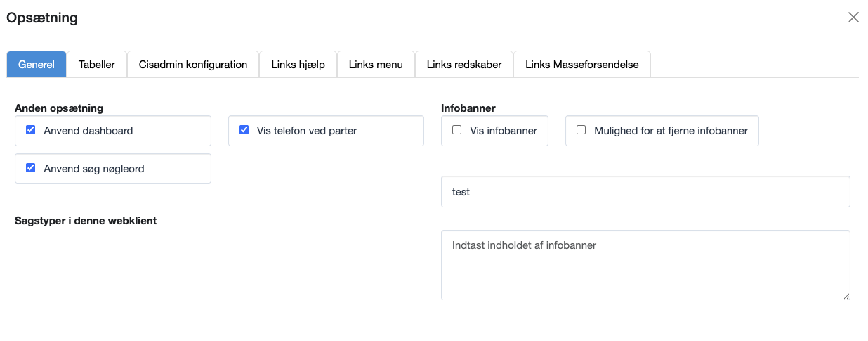
Task: Open the Cisadmin konfiguration tab
Action: 193,65
